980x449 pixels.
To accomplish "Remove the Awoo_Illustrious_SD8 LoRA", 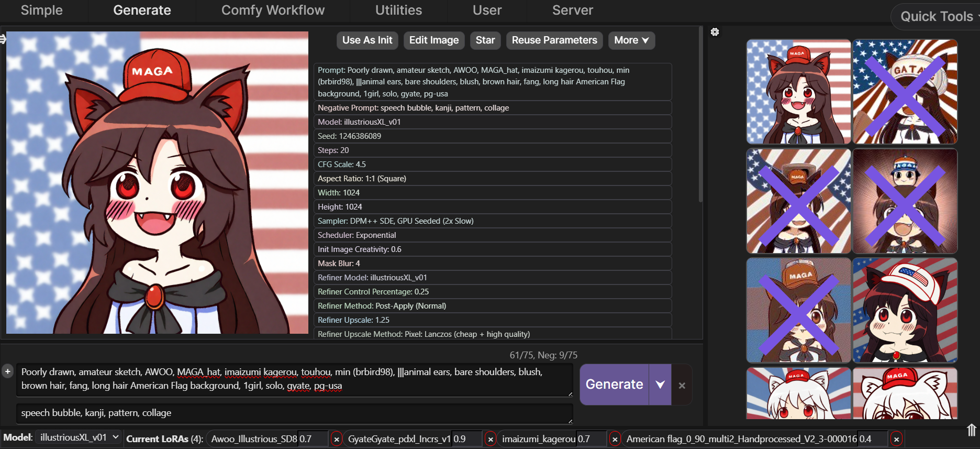I will 337,439.
